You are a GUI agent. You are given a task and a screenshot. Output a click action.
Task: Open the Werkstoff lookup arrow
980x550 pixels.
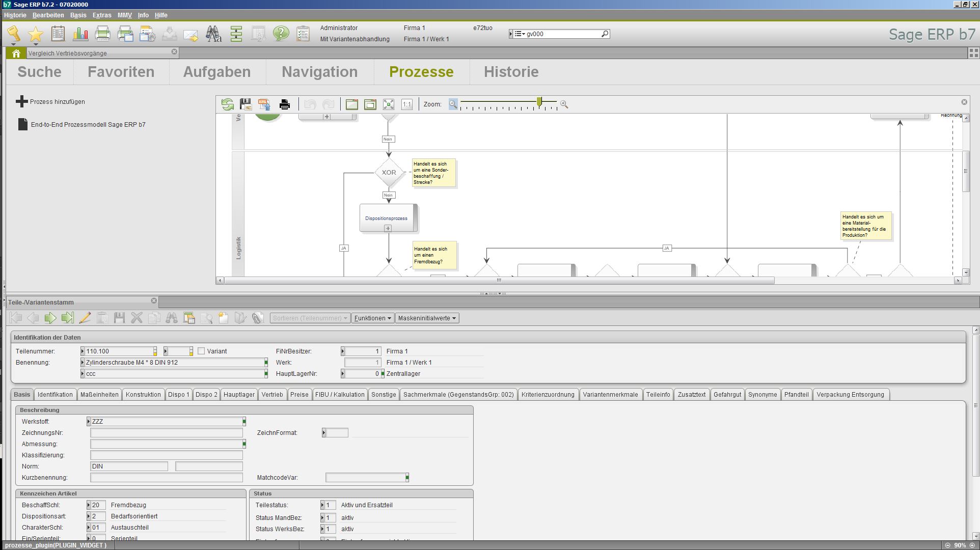click(x=89, y=421)
